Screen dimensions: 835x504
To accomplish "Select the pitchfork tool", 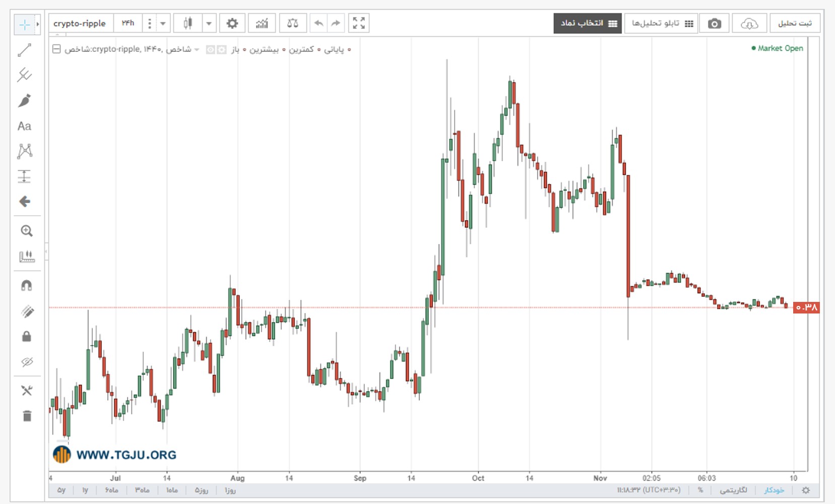I will click(x=24, y=75).
